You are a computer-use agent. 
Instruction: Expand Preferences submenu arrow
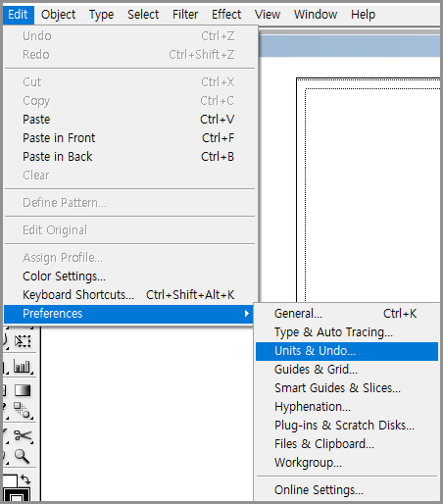247,314
